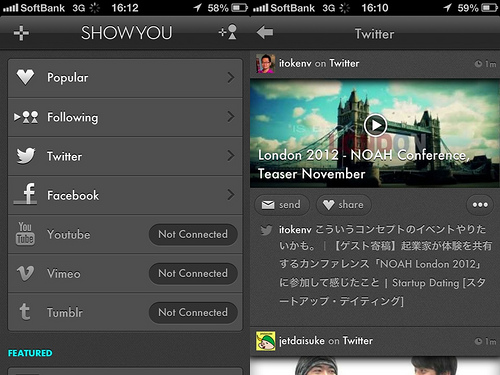Open the Twitter row chevron

[231, 156]
